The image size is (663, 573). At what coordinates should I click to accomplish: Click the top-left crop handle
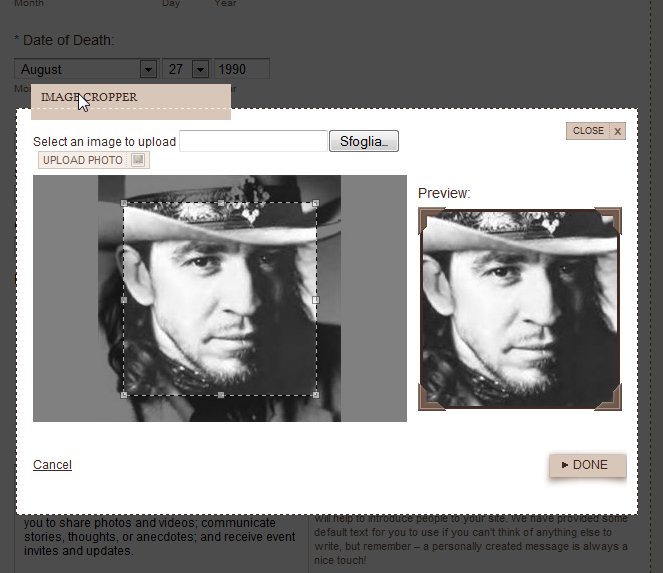124,203
